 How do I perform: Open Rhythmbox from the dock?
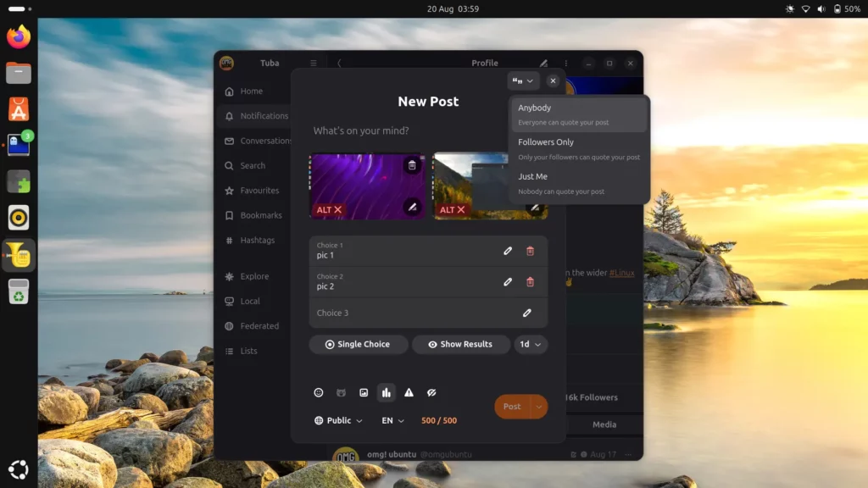click(x=19, y=218)
